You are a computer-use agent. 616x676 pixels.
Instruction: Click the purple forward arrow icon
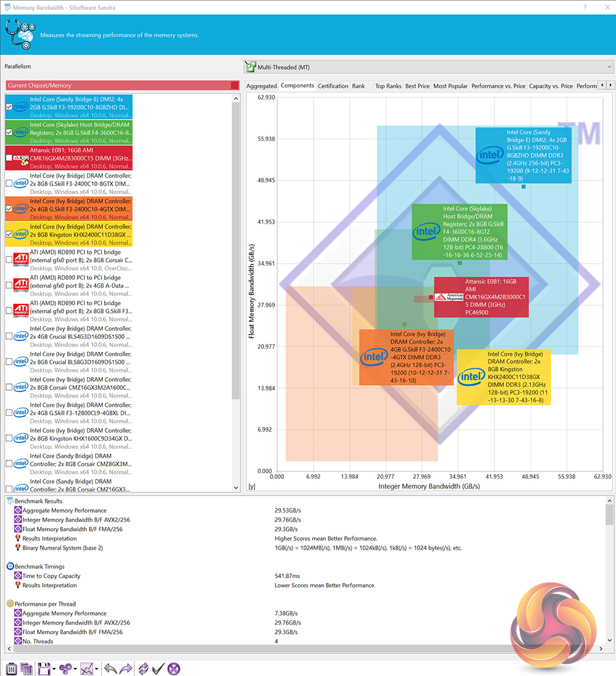point(126,669)
